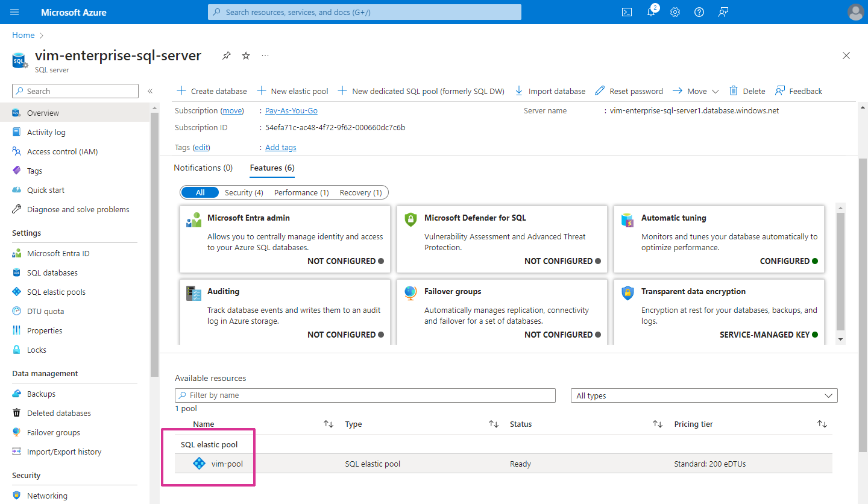Click the Home breadcrumb link
This screenshot has width=868, height=504.
point(24,36)
